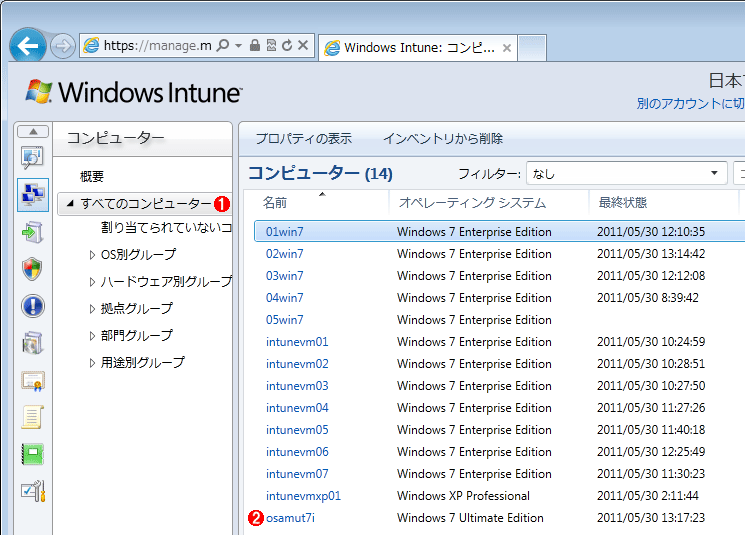Collapse the すべてのコンピューター tree node

point(70,203)
